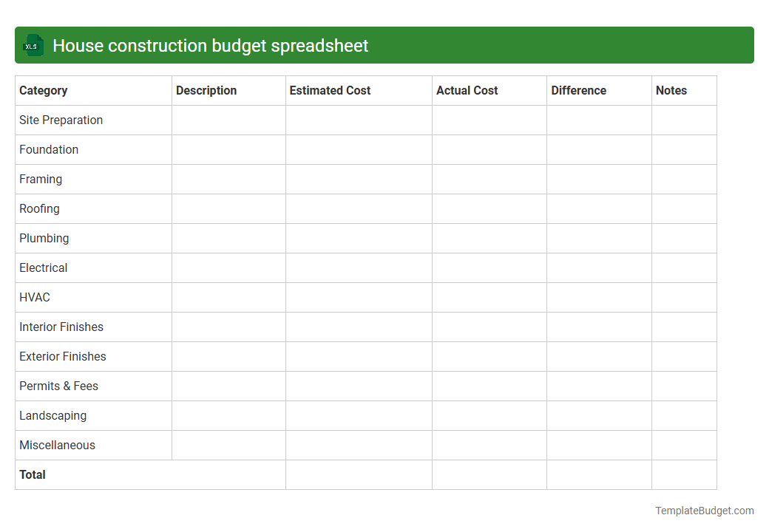Select the HVAC row label
This screenshot has height=532, width=769.
point(34,297)
